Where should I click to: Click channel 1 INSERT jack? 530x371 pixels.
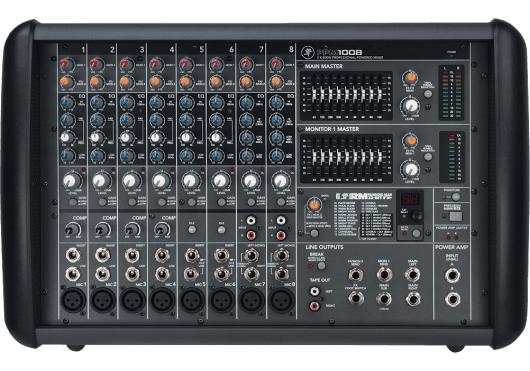tap(73, 255)
